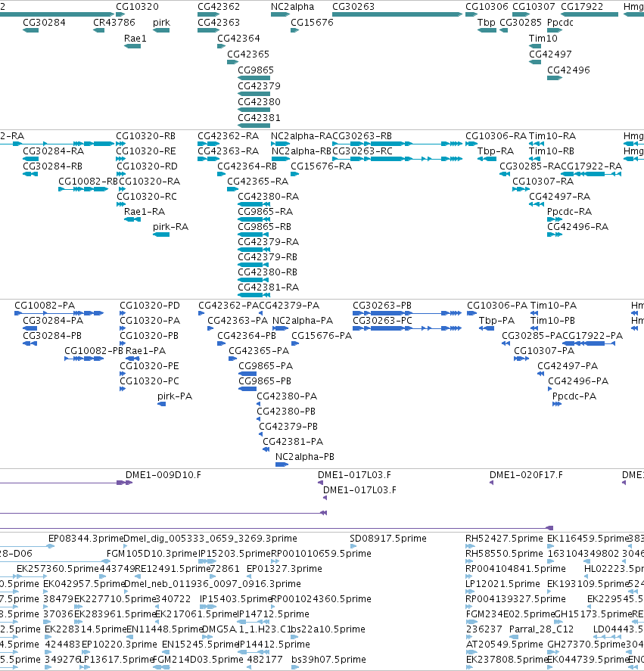644x671 pixels.
Task: Open the NC2alpha gene feature
Action: (281, 14)
